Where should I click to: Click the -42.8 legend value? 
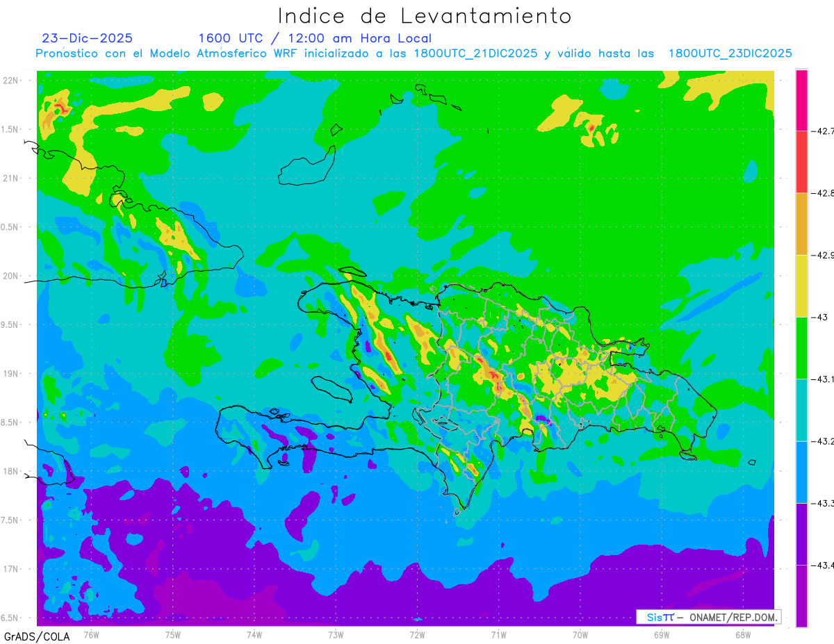tap(822, 193)
